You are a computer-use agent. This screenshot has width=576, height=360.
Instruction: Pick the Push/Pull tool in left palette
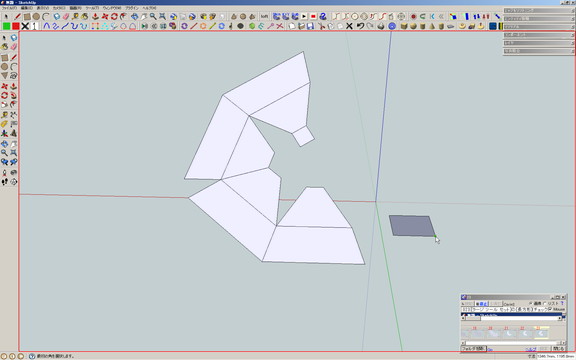pos(14,86)
